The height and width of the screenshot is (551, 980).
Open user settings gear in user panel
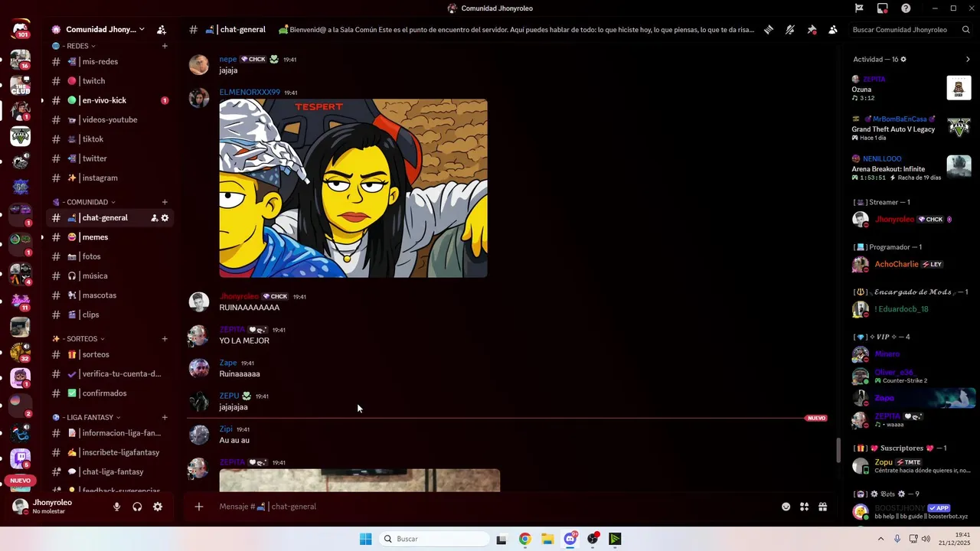pos(158,507)
